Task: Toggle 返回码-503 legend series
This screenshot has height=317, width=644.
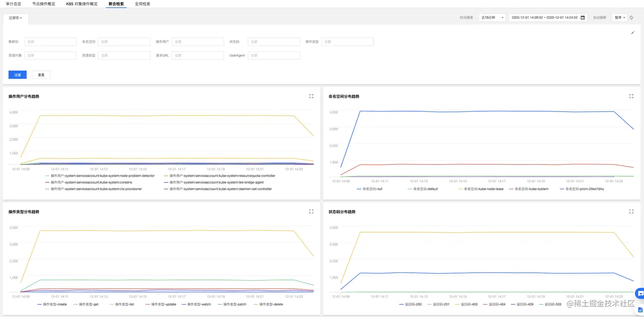Action: pos(550,304)
